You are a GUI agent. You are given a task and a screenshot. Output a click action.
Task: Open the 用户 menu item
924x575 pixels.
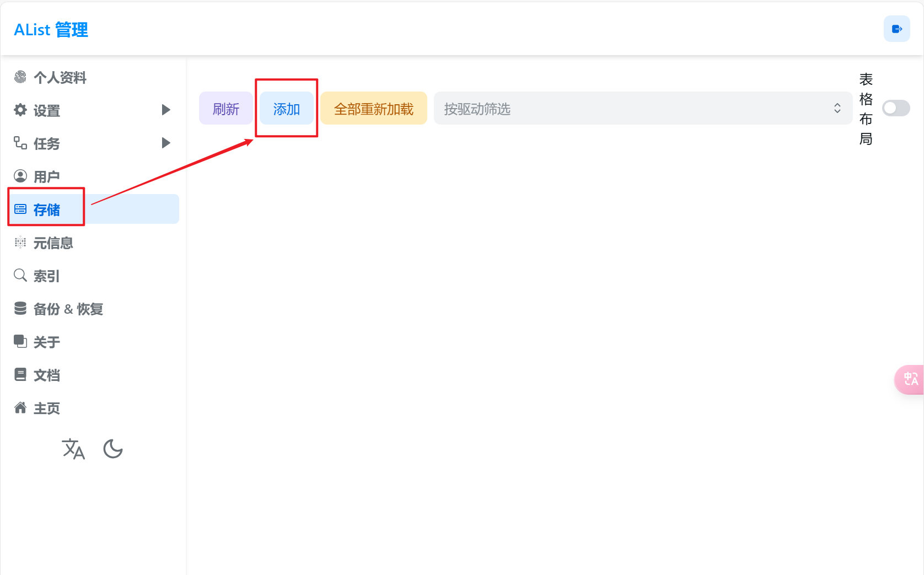tap(94, 176)
